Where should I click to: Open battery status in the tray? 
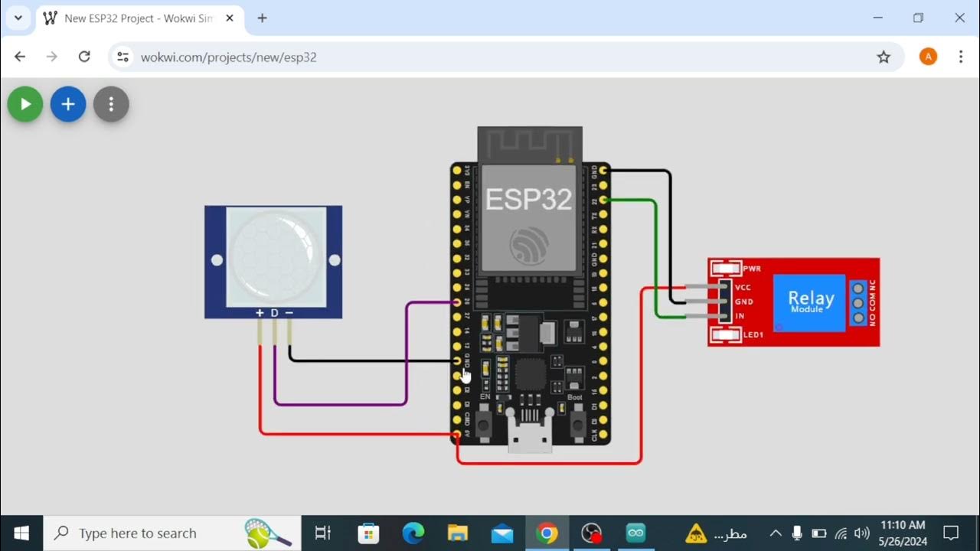click(818, 533)
